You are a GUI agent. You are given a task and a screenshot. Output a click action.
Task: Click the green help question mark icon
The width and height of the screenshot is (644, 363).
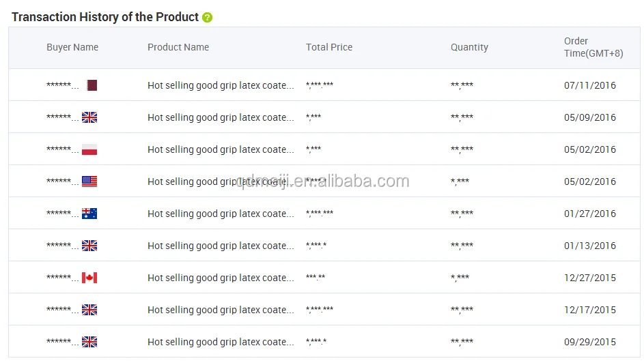(x=208, y=18)
